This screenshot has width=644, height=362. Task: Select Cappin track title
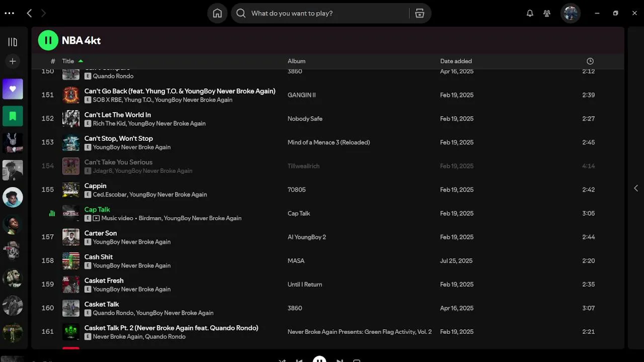tap(95, 186)
